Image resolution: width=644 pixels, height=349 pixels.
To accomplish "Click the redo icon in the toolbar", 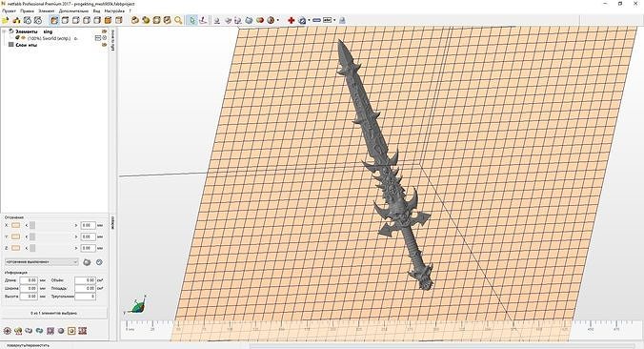I will (38, 20).
